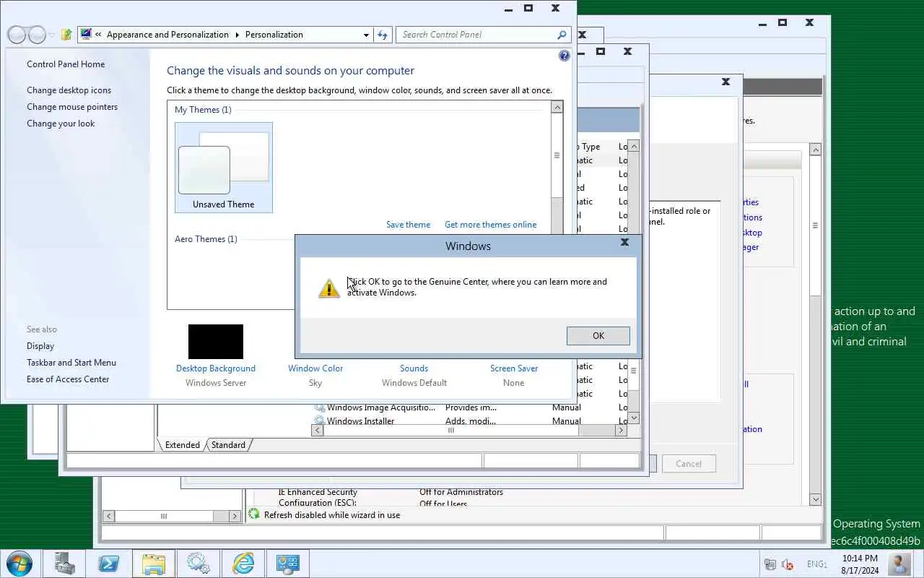924x578 pixels.
Task: Launch Internet Explorer from taskbar
Action: [243, 563]
